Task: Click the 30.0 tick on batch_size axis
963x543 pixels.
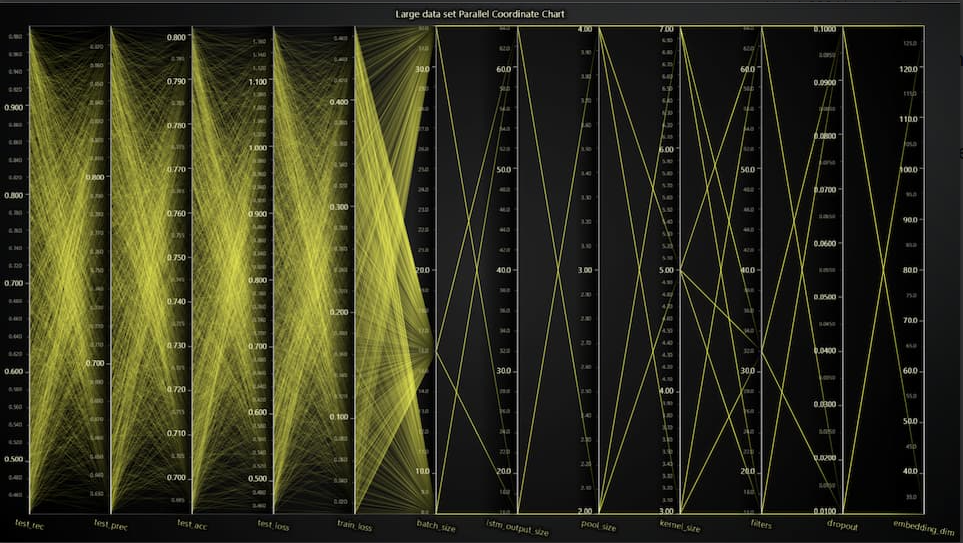Action: 423,69
